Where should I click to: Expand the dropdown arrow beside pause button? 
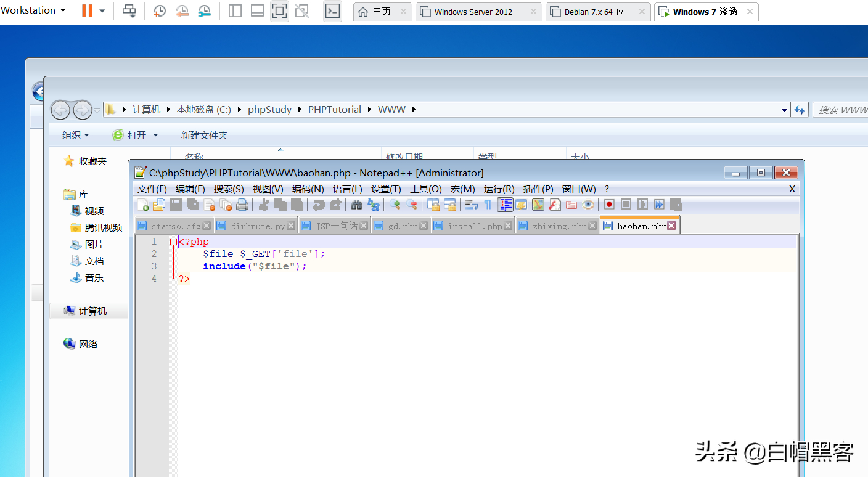tap(102, 11)
